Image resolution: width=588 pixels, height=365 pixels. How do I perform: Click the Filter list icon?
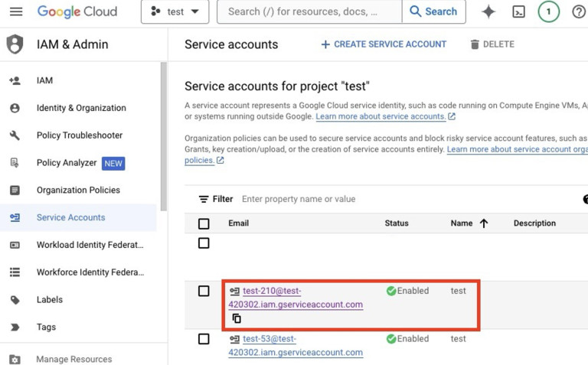pyautogui.click(x=204, y=199)
